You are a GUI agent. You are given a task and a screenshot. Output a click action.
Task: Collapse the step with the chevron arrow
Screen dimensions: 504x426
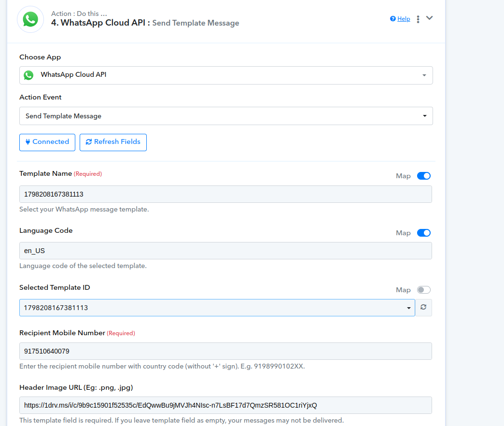click(x=430, y=18)
